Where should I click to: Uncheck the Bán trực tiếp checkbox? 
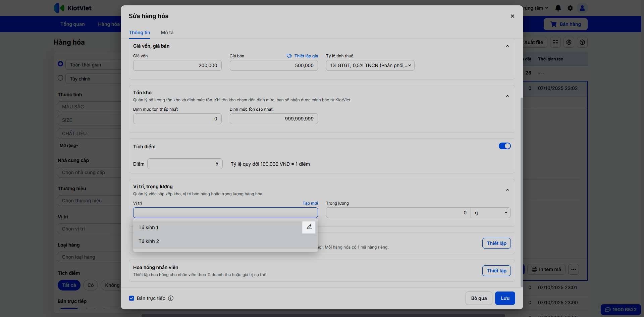tap(131, 298)
